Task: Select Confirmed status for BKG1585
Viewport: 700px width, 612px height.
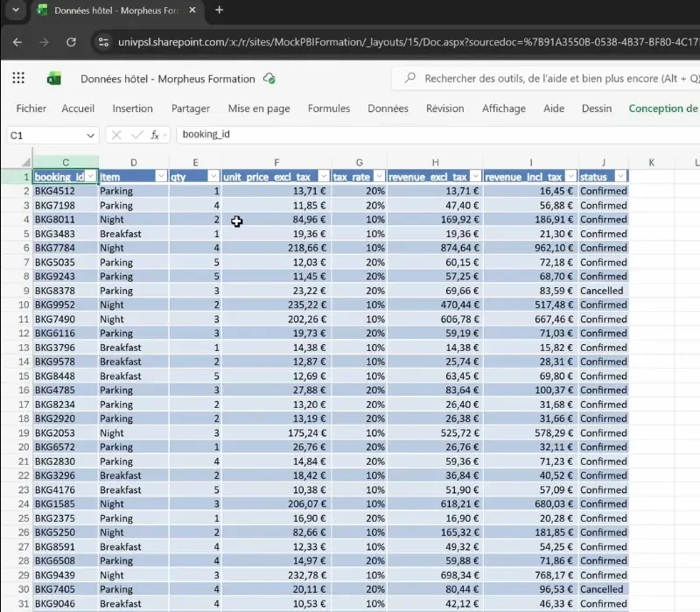Action: [604, 504]
